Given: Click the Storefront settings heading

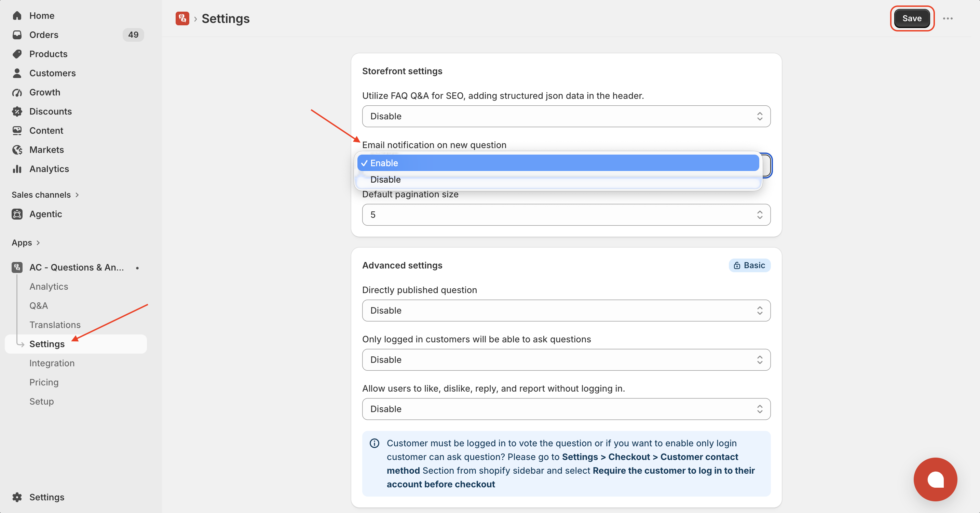Looking at the screenshot, I should pyautogui.click(x=402, y=71).
